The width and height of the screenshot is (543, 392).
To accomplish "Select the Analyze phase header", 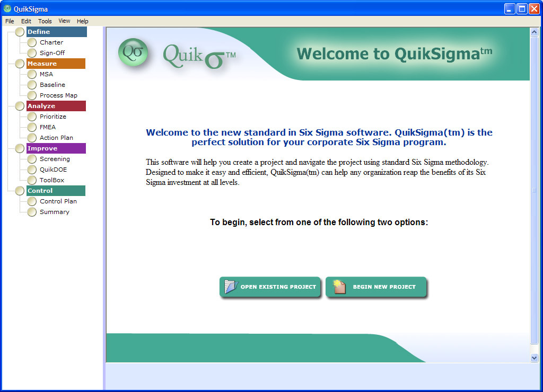I will coord(56,106).
